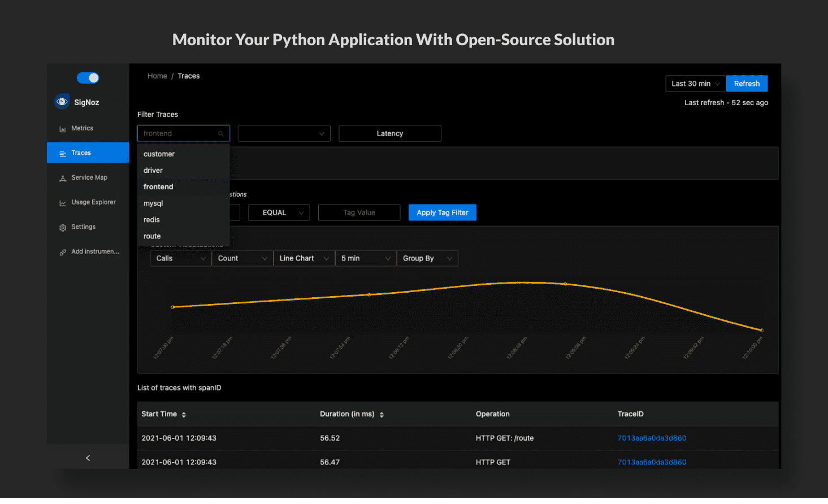Click the Apply Tag Filter button
The height and width of the screenshot is (504, 828).
coord(442,212)
